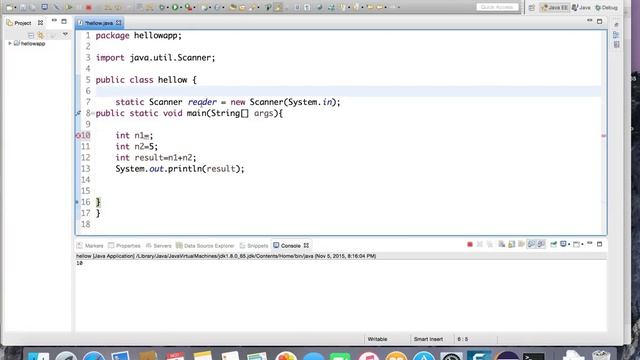Click Clear Console icon

pyautogui.click(x=501, y=244)
